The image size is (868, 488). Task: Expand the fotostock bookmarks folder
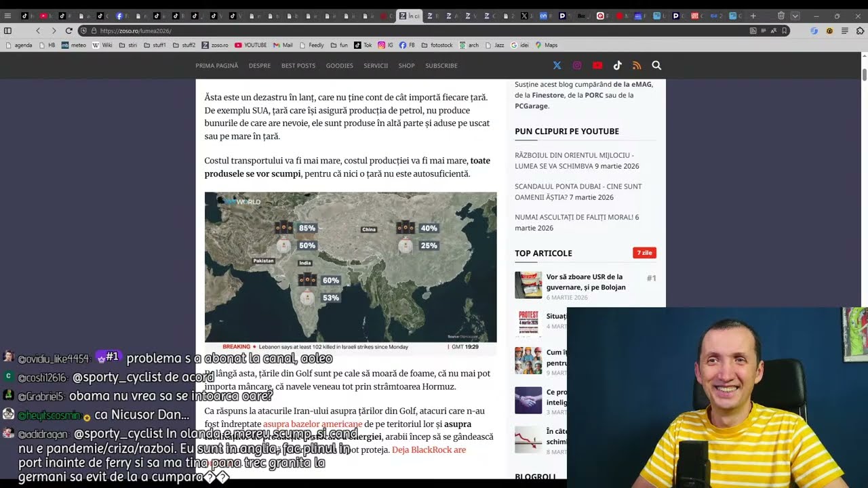click(x=437, y=45)
